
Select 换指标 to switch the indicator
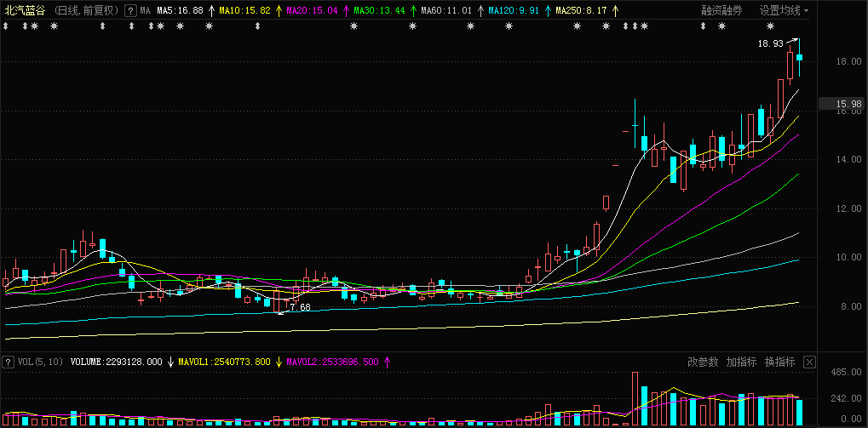click(779, 362)
